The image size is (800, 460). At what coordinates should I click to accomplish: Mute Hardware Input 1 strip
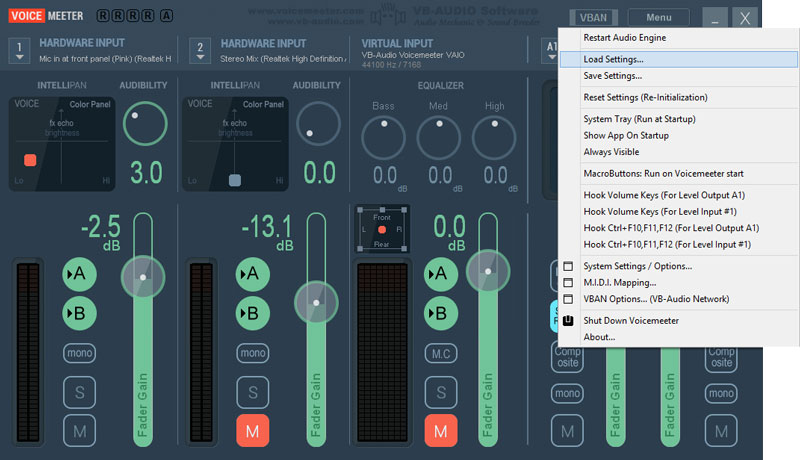[79, 431]
